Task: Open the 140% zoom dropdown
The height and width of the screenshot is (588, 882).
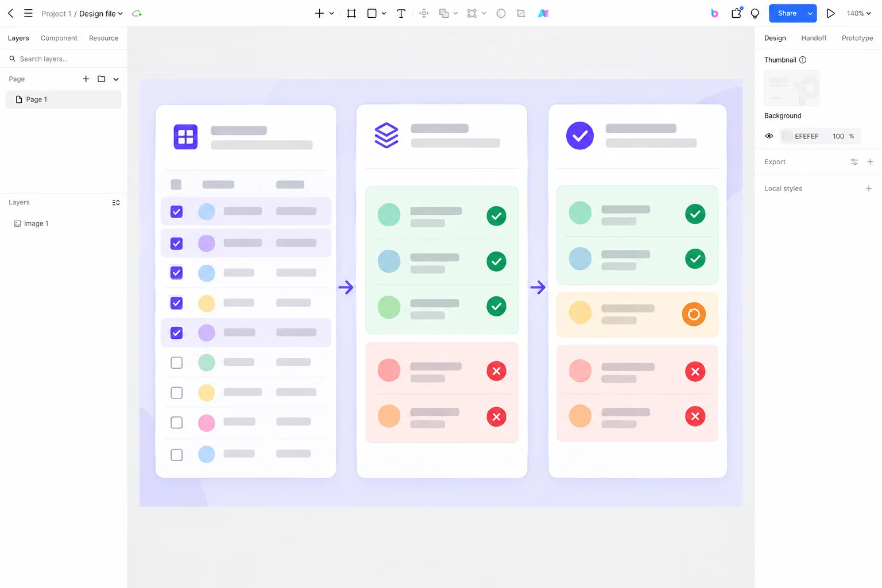Action: (859, 13)
